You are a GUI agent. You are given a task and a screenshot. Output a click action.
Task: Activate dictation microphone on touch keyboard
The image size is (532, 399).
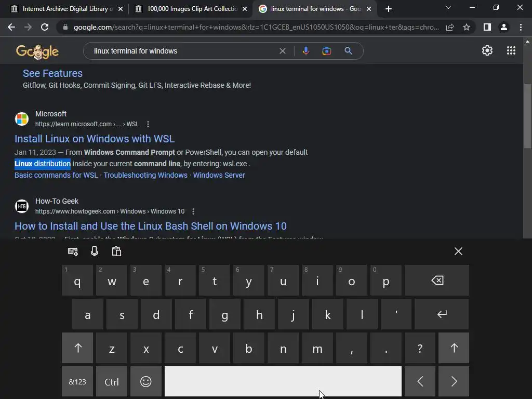(x=95, y=251)
